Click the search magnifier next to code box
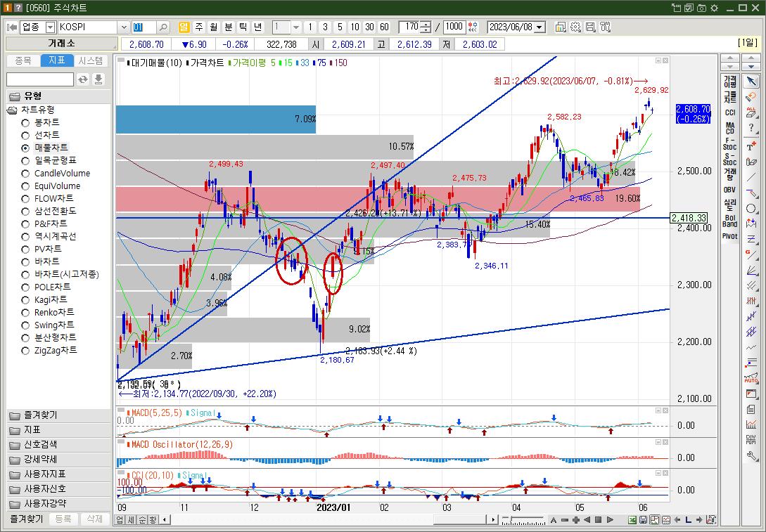The width and height of the screenshot is (766, 532). 164,27
